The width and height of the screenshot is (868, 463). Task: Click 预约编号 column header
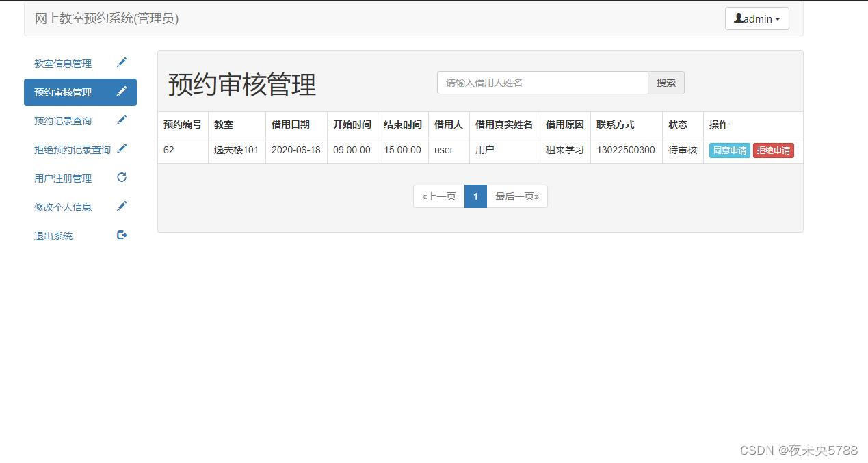tap(183, 124)
